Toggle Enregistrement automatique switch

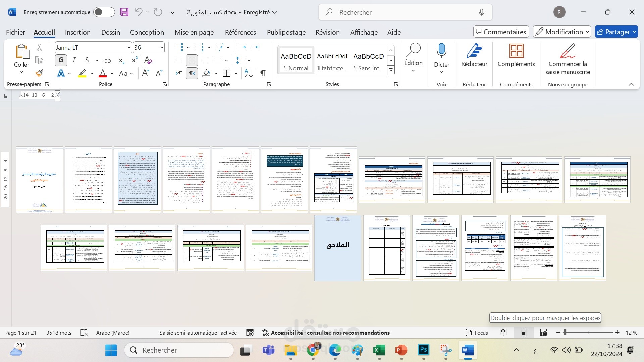point(104,12)
